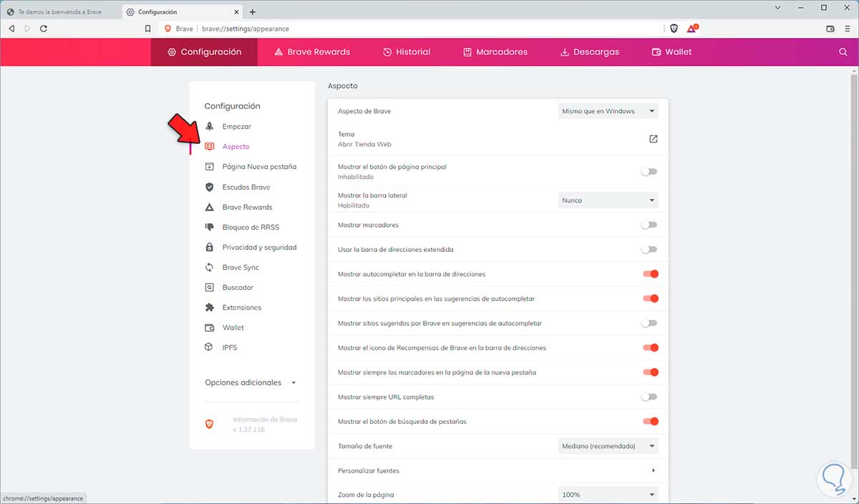Click the tab search chevron in title bar
The height and width of the screenshot is (504, 859).
[x=778, y=7]
